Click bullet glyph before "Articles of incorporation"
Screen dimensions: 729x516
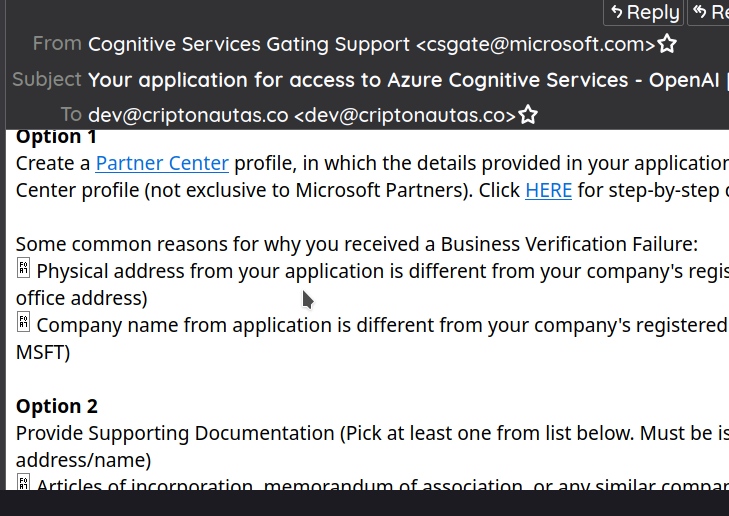point(24,485)
